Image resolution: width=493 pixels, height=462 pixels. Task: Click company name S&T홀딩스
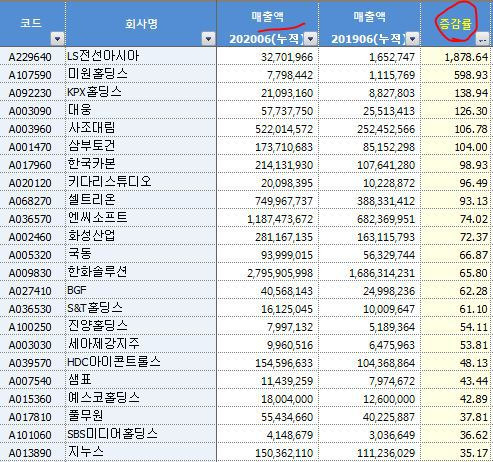click(x=95, y=307)
